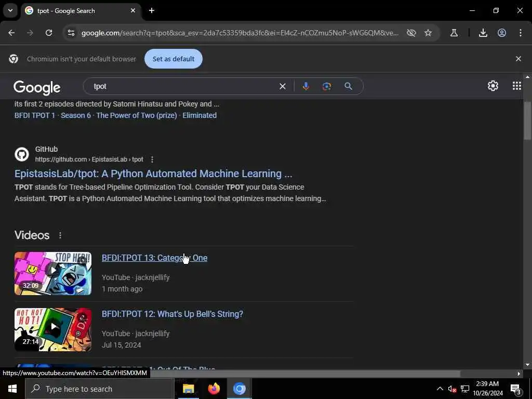Click Set as default button
532x399 pixels.
pos(174,59)
